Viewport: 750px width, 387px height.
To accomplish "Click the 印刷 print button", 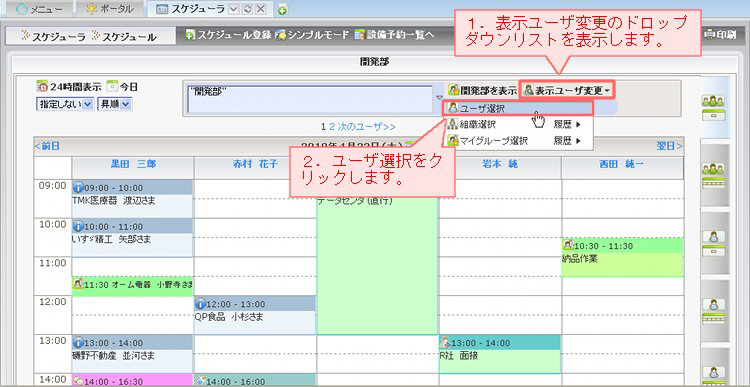I will coord(720,34).
